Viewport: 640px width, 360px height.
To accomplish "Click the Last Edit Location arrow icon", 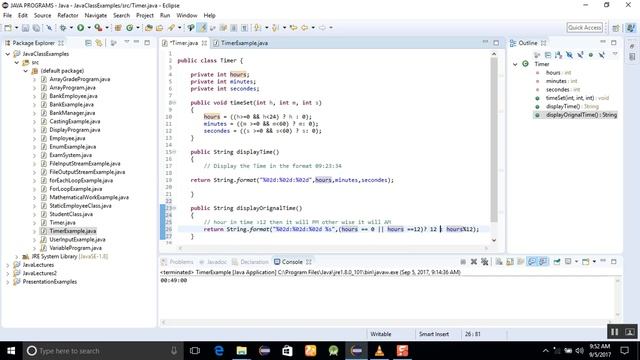I will pos(293,28).
